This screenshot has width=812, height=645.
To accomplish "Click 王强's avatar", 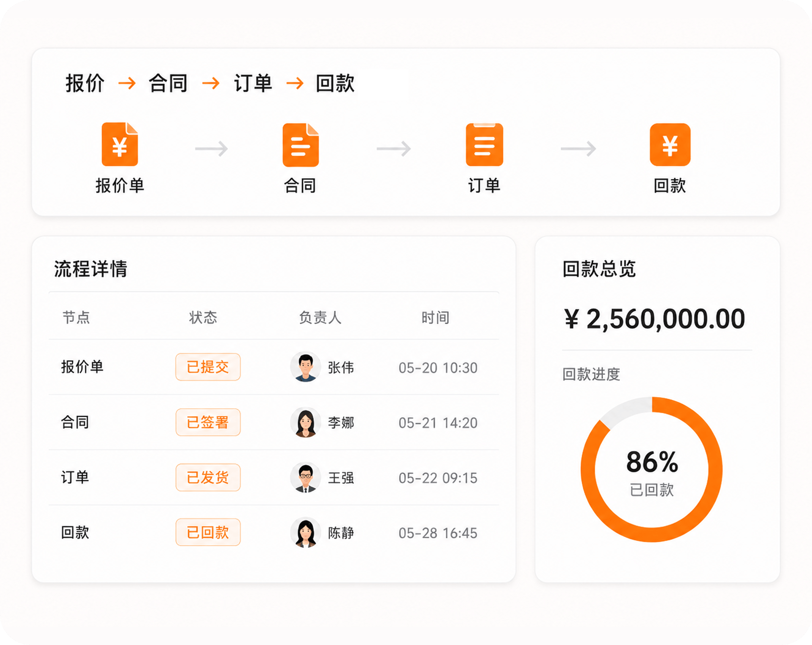I will tap(305, 478).
